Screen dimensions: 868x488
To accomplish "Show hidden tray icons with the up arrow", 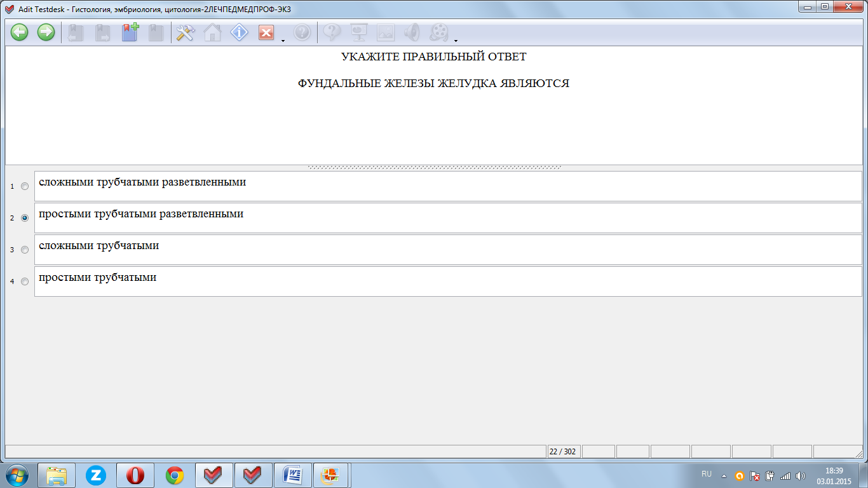I will (x=724, y=475).
